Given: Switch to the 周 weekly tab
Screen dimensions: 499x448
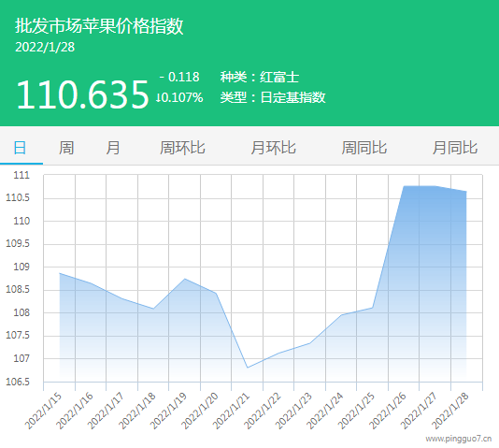Looking at the screenshot, I should click(66, 148).
